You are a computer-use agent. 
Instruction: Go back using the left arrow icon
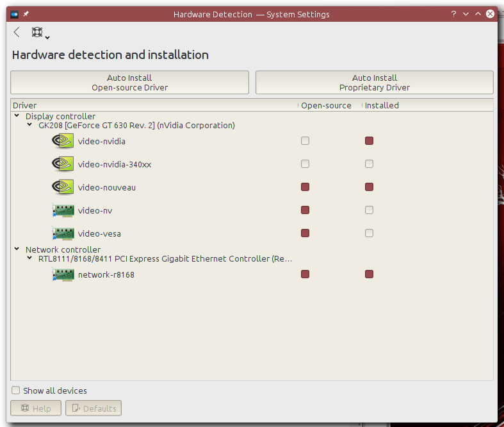coord(17,33)
